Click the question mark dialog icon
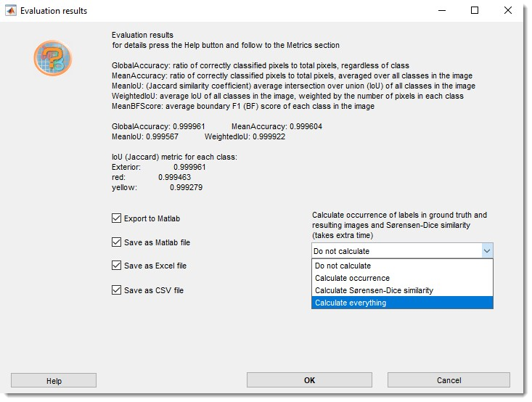 click(52, 59)
